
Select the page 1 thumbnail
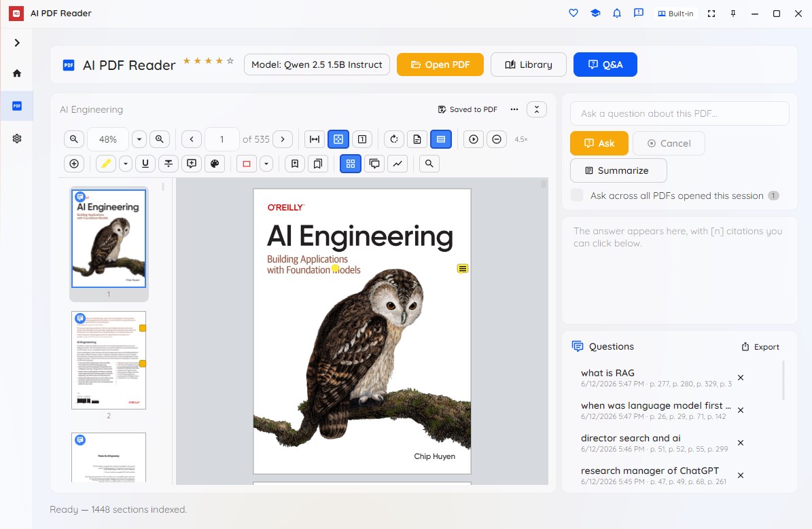click(109, 238)
